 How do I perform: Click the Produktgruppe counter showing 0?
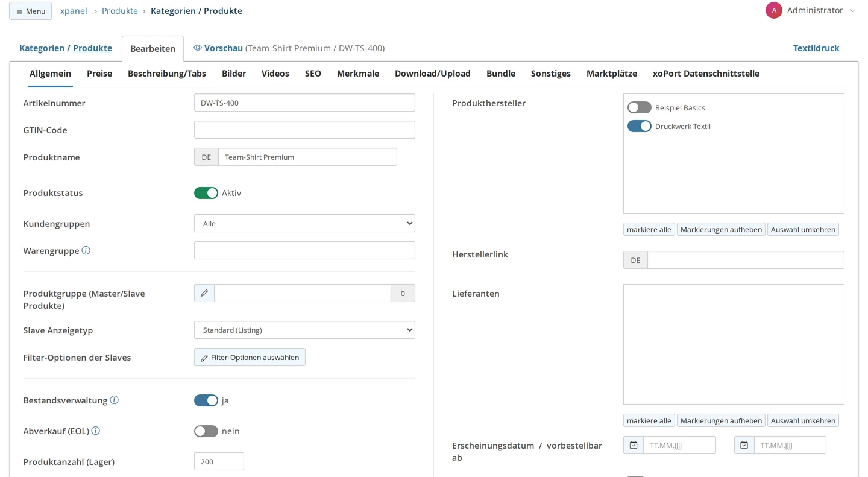pyautogui.click(x=403, y=293)
